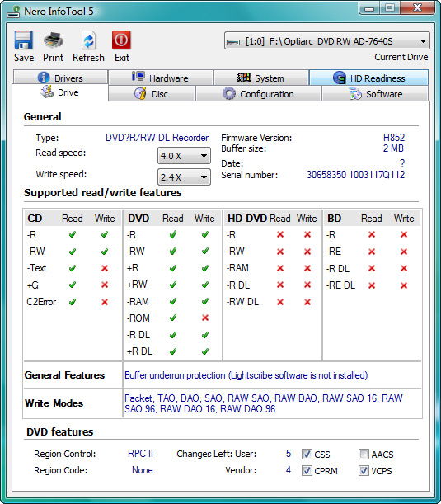Click the HD DVD -RW DL write red cross
This screenshot has width=441, height=504.
coord(307,302)
